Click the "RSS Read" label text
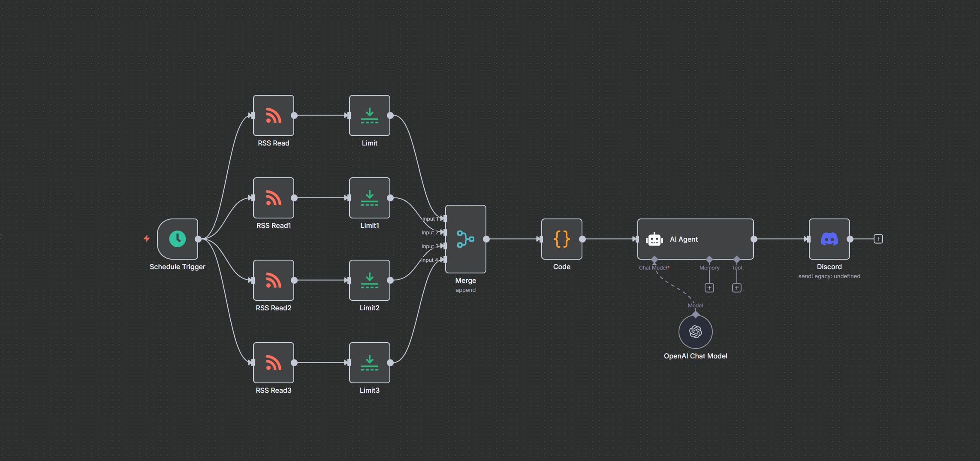 274,143
